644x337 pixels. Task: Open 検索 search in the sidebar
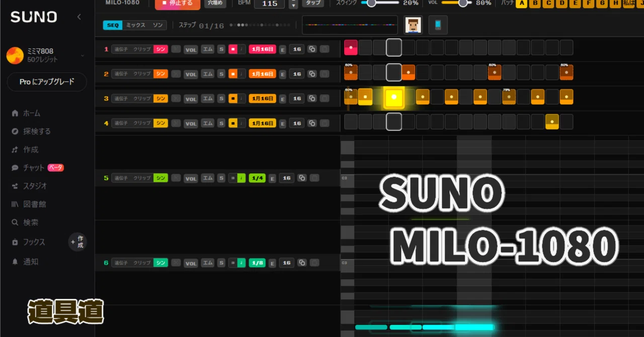pyautogui.click(x=25, y=222)
